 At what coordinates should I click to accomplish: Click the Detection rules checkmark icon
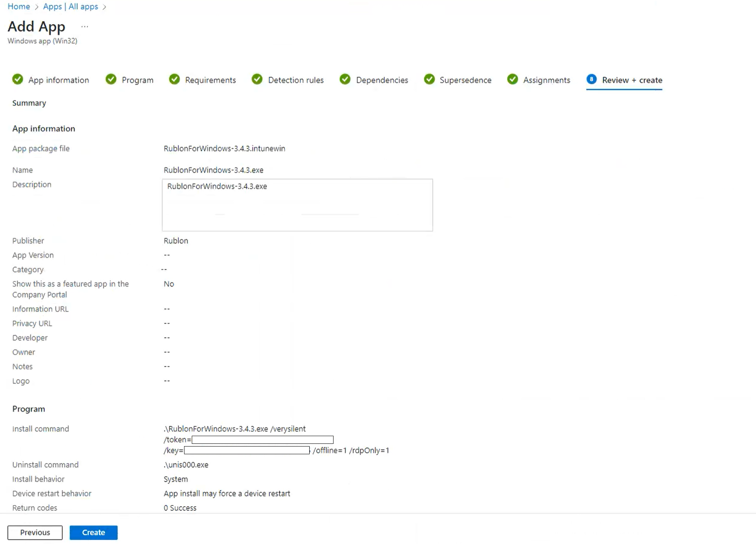pos(257,79)
